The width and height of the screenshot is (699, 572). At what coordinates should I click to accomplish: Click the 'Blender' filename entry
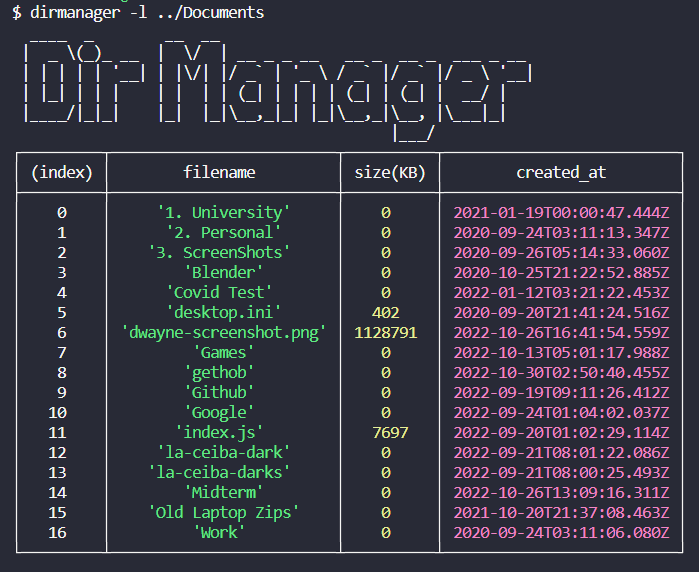(223, 272)
